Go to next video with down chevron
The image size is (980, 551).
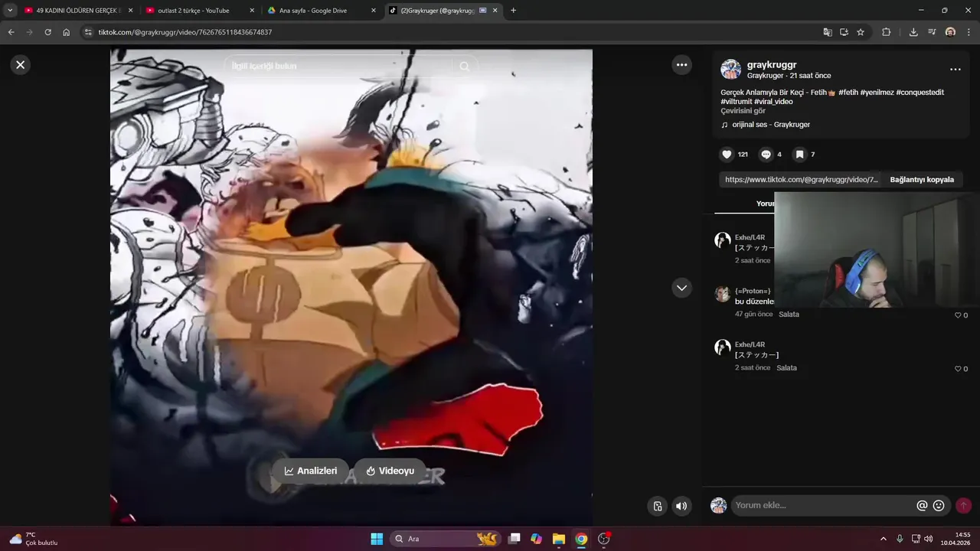[681, 288]
